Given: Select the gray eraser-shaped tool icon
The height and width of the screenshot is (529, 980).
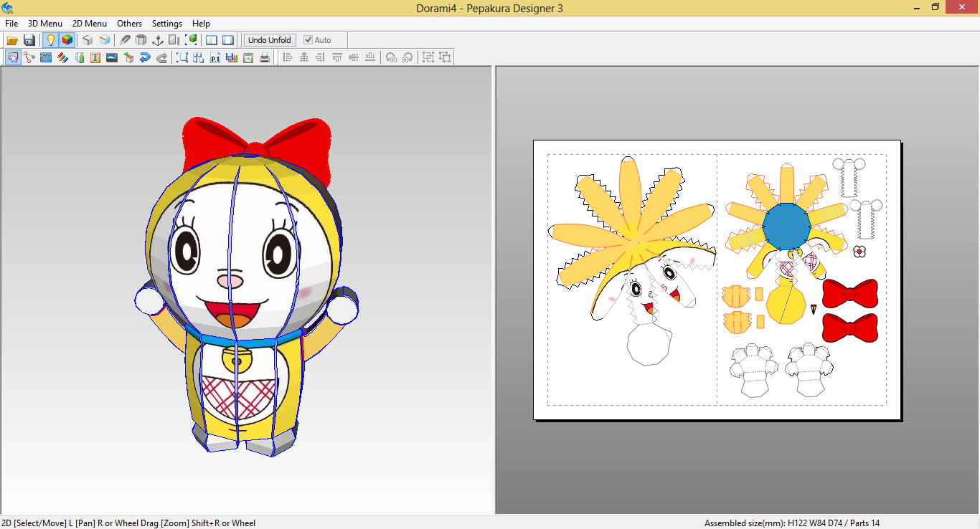Looking at the screenshot, I should click(125, 40).
